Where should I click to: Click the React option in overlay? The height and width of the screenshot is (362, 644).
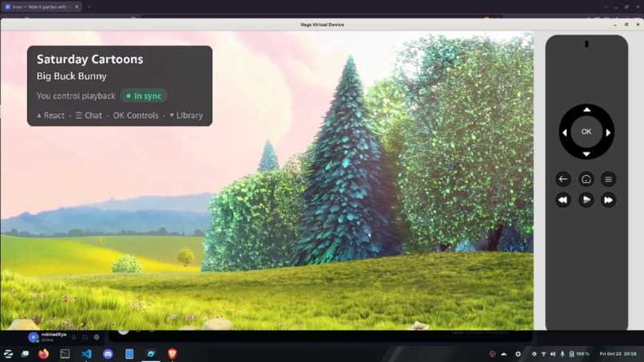pos(50,115)
